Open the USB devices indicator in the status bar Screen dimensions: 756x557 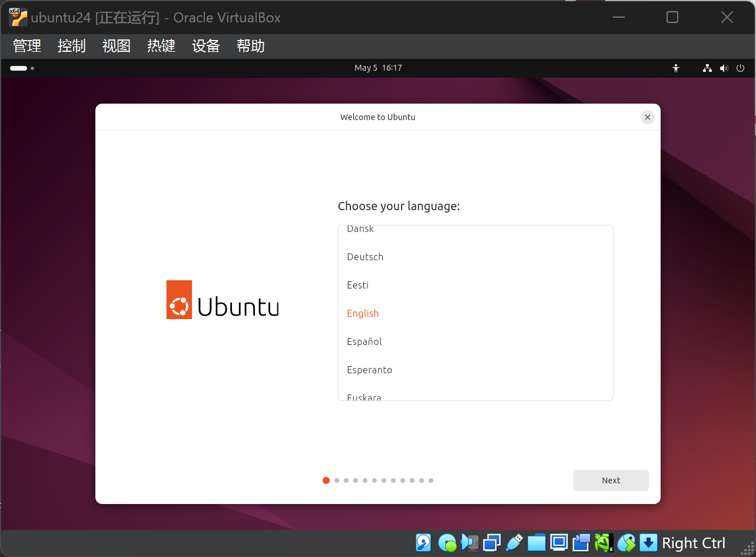(514, 542)
